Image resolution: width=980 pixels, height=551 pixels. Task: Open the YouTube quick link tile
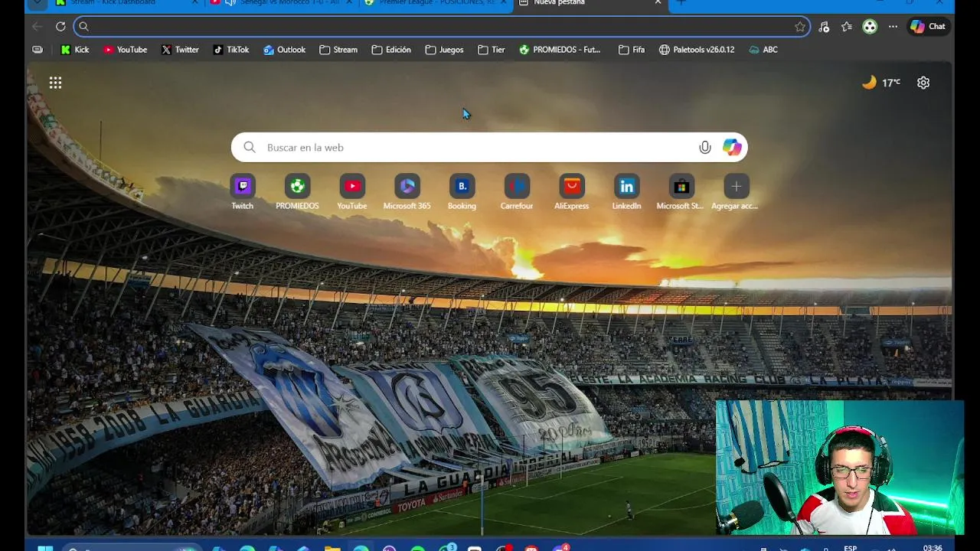[352, 192]
